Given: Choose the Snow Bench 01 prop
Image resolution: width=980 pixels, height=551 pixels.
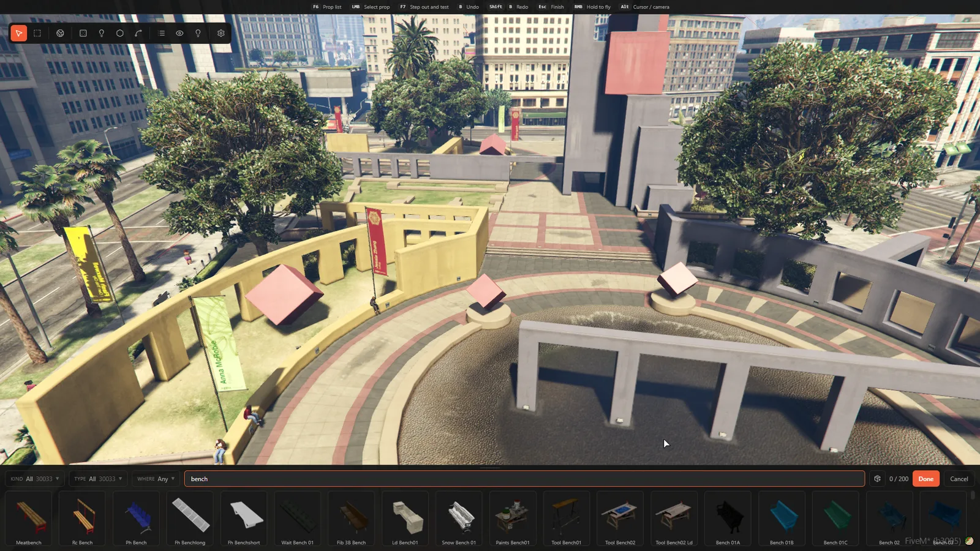Looking at the screenshot, I should coord(459,519).
